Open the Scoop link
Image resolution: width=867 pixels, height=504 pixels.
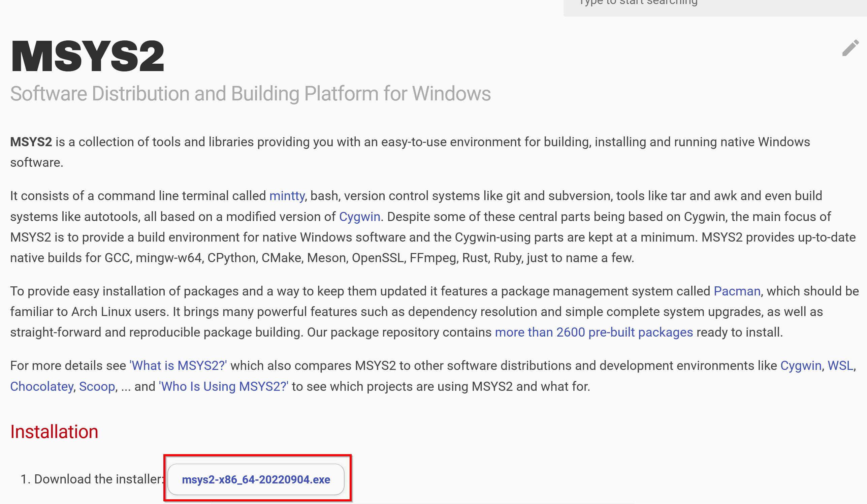97,386
